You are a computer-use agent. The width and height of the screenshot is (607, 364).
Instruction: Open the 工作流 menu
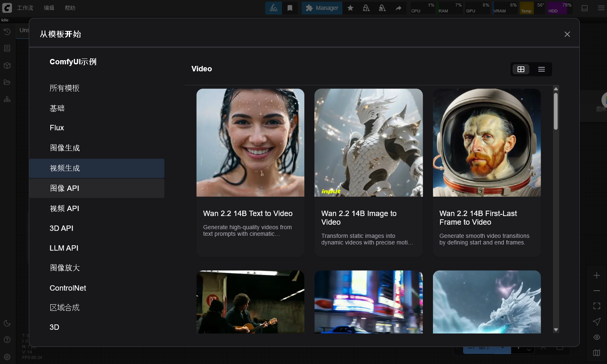tap(25, 8)
